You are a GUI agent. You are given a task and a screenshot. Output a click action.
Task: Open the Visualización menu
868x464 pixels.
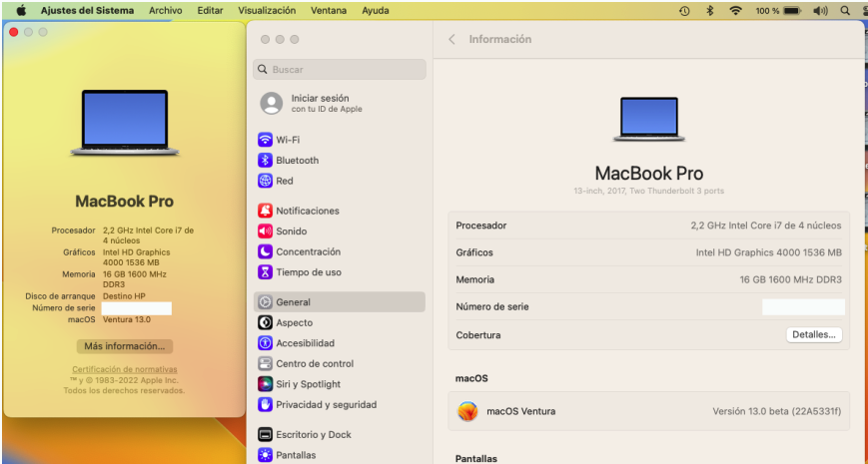tap(267, 10)
